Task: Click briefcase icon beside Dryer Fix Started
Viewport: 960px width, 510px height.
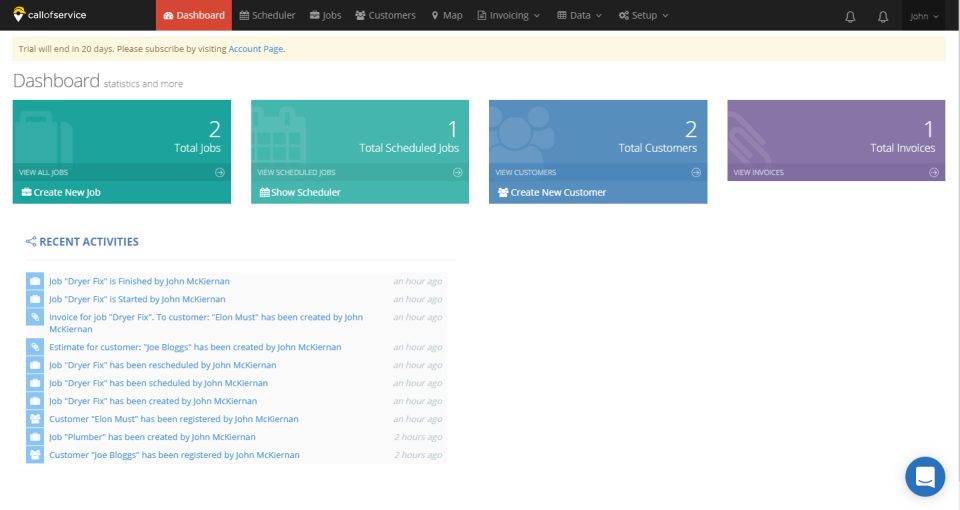Action: point(35,299)
